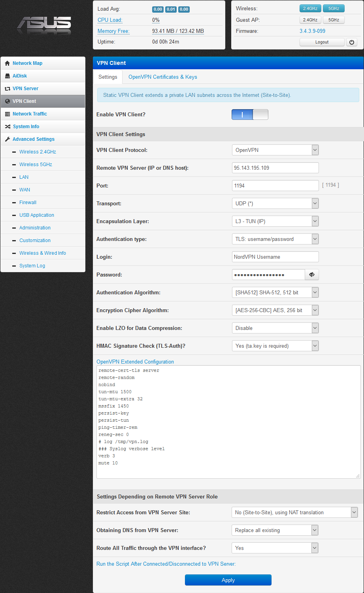364x593 pixels.
Task: Click the System Info shuffle icon
Action: [7, 127]
